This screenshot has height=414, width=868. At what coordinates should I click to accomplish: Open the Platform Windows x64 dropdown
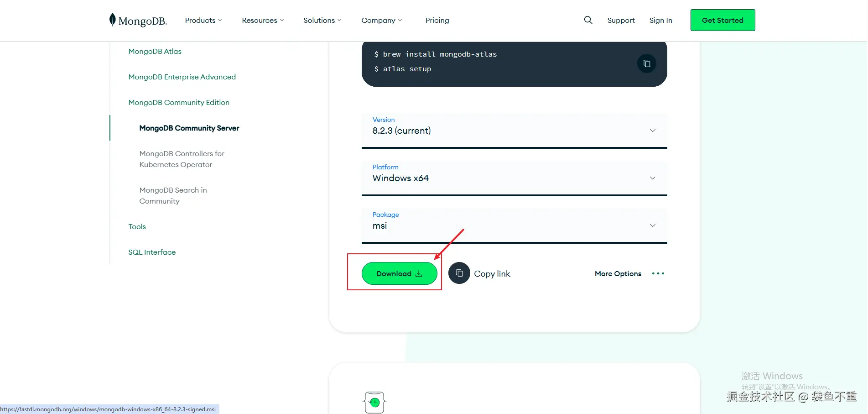(x=514, y=178)
